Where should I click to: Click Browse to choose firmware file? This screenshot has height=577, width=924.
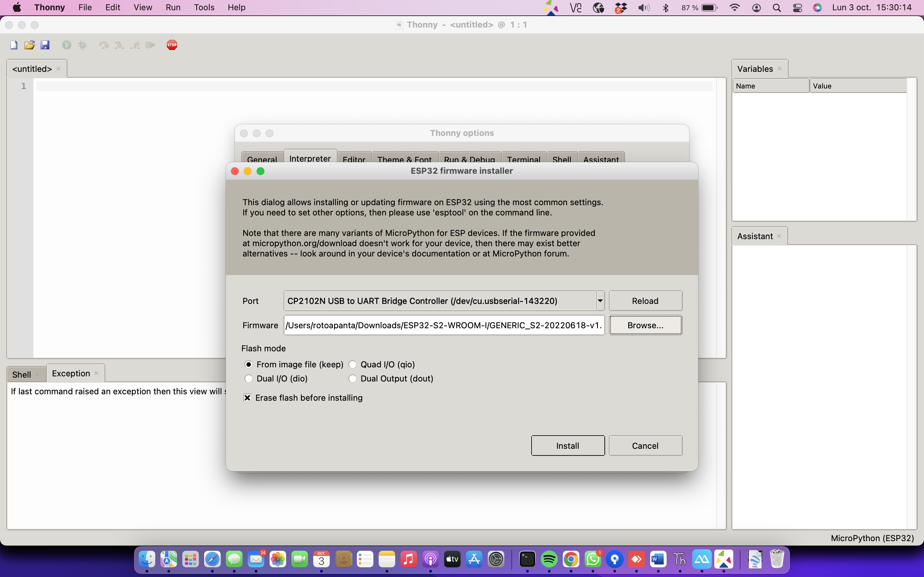pyautogui.click(x=646, y=325)
